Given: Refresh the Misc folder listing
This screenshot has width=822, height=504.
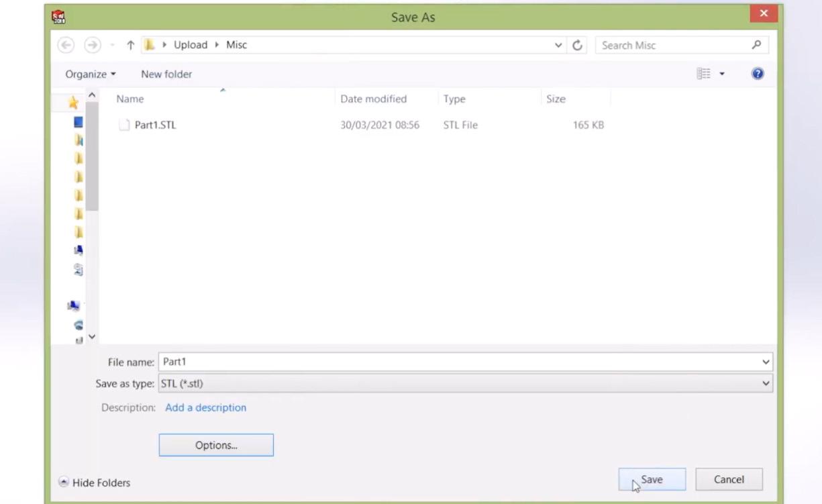Looking at the screenshot, I should (x=577, y=45).
